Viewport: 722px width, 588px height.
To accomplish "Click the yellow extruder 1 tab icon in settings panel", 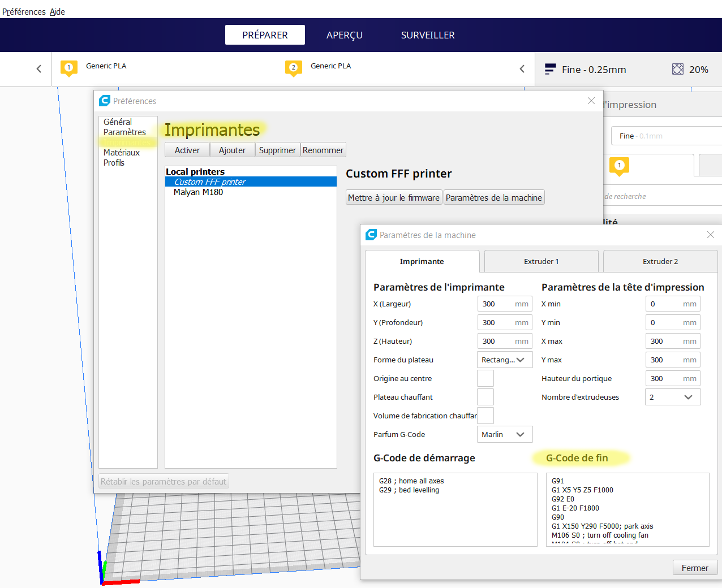I will pos(619,166).
